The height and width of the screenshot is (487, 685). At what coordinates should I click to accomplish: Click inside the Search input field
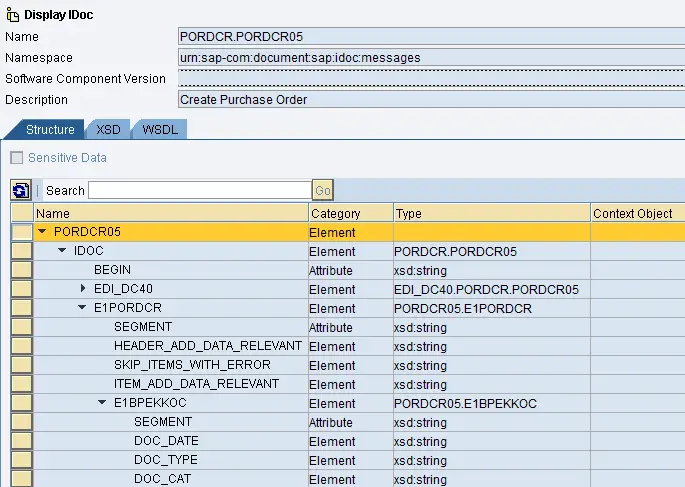(x=200, y=190)
